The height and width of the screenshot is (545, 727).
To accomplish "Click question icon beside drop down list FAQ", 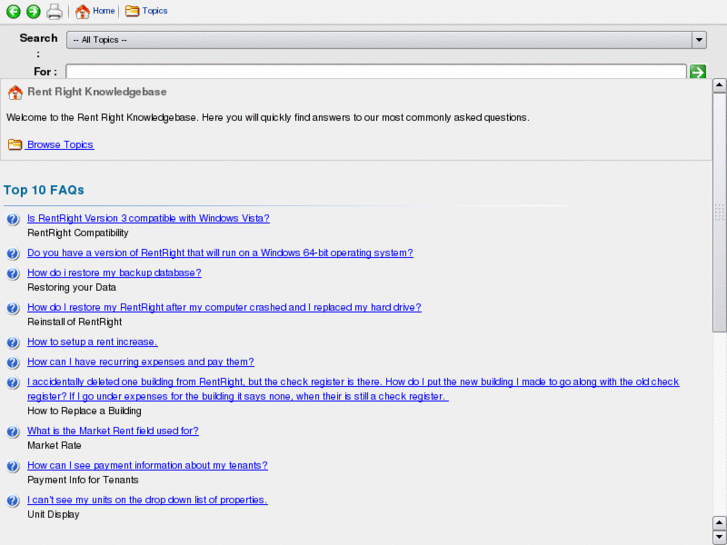I will tap(13, 500).
